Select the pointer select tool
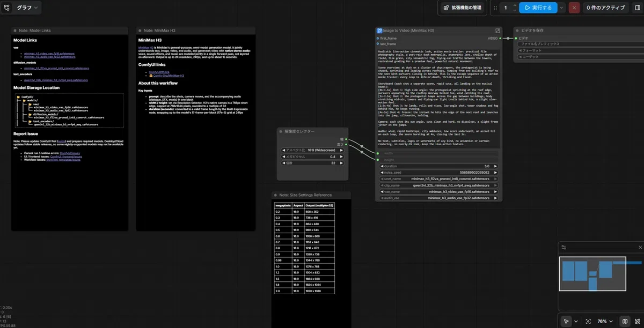 pyautogui.click(x=566, y=321)
